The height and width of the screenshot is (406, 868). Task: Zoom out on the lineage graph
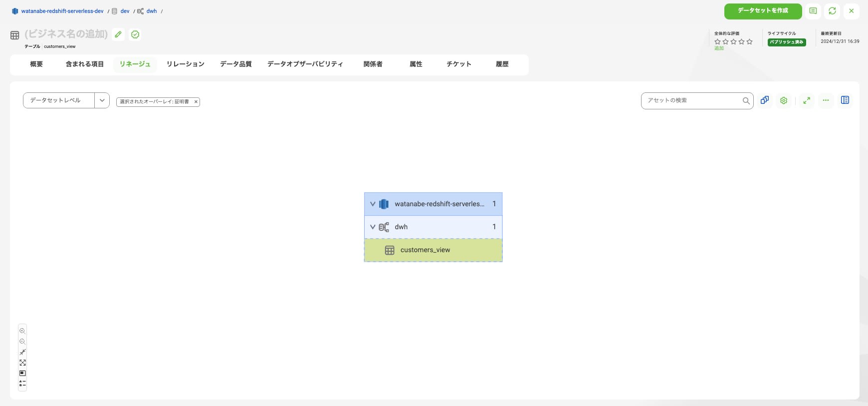pyautogui.click(x=22, y=342)
